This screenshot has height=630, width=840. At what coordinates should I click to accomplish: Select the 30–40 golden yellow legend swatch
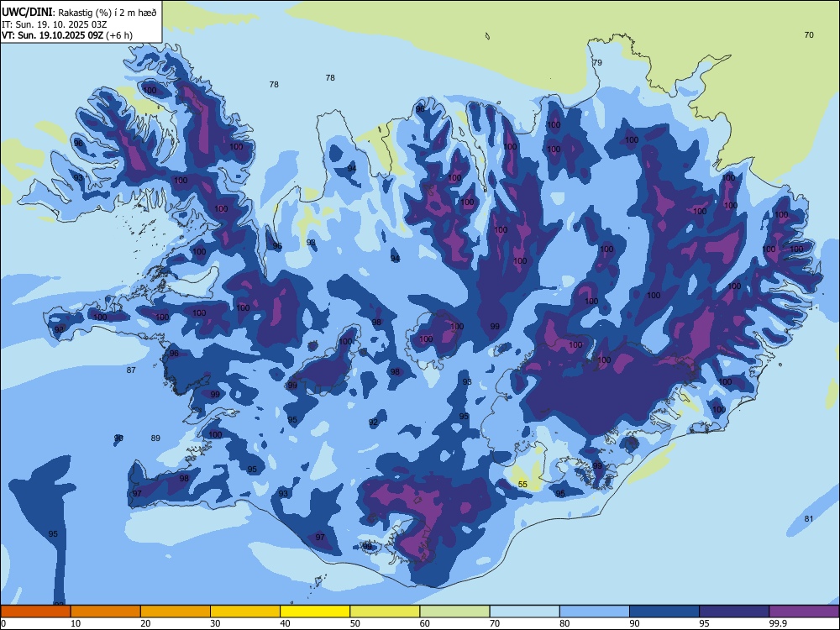coord(245,612)
